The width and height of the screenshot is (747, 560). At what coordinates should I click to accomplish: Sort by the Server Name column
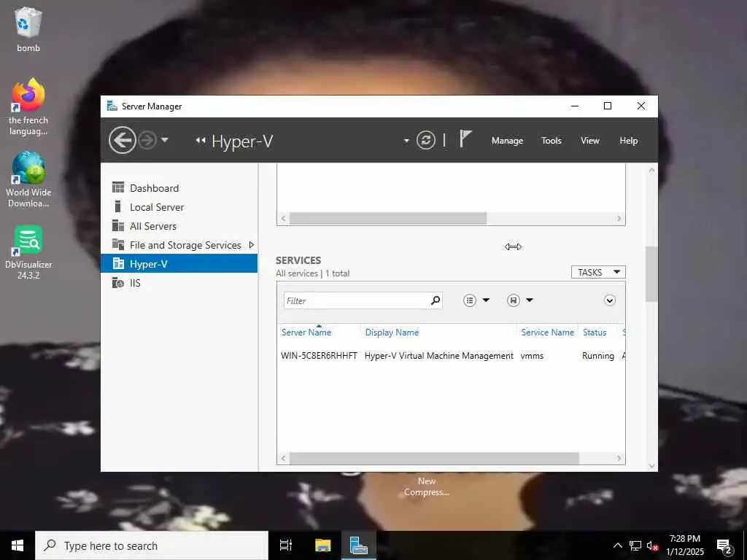coord(306,332)
